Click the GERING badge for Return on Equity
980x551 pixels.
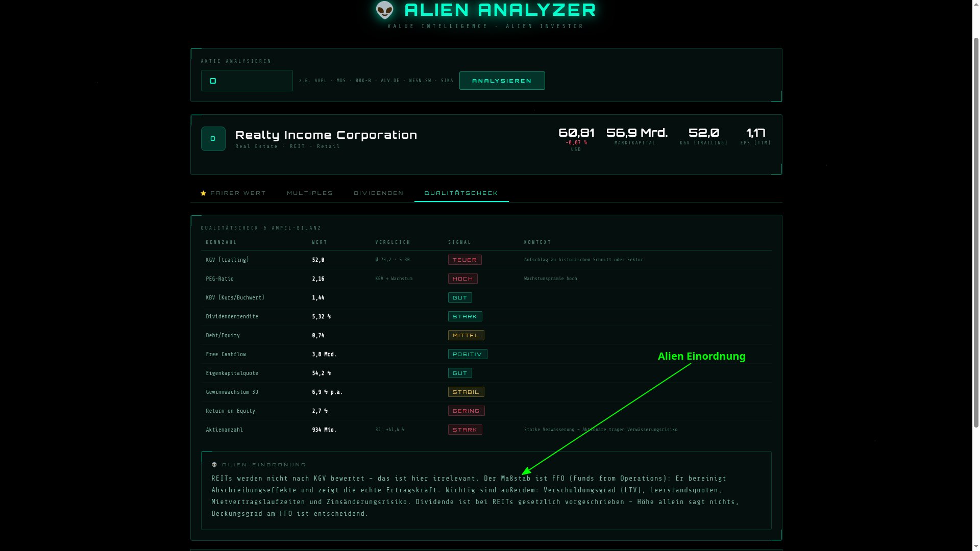[466, 411]
